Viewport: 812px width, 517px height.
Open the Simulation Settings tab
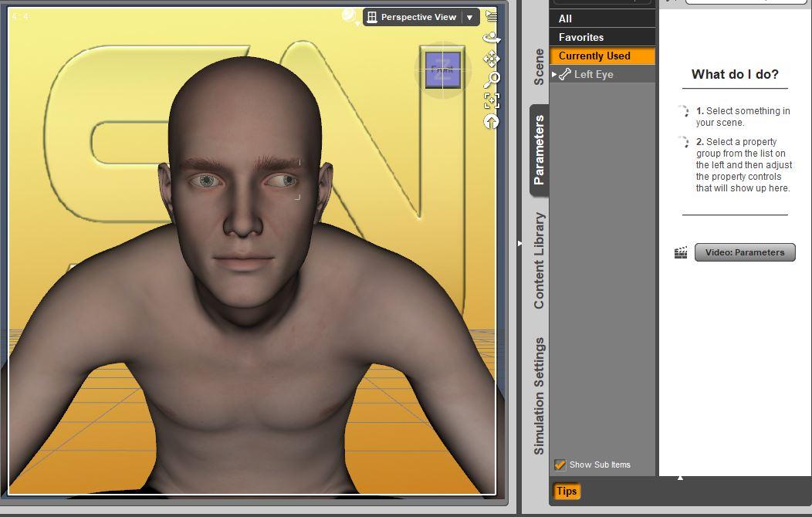[539, 396]
